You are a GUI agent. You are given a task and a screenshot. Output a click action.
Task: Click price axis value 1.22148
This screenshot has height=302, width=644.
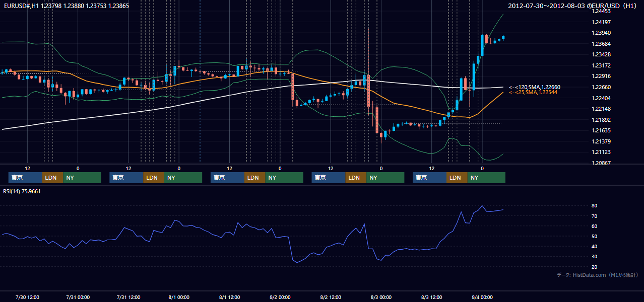(x=601, y=109)
